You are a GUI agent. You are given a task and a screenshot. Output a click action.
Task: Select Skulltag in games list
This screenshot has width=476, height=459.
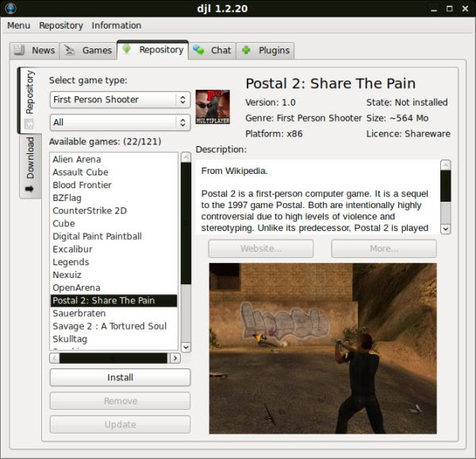pyautogui.click(x=113, y=339)
